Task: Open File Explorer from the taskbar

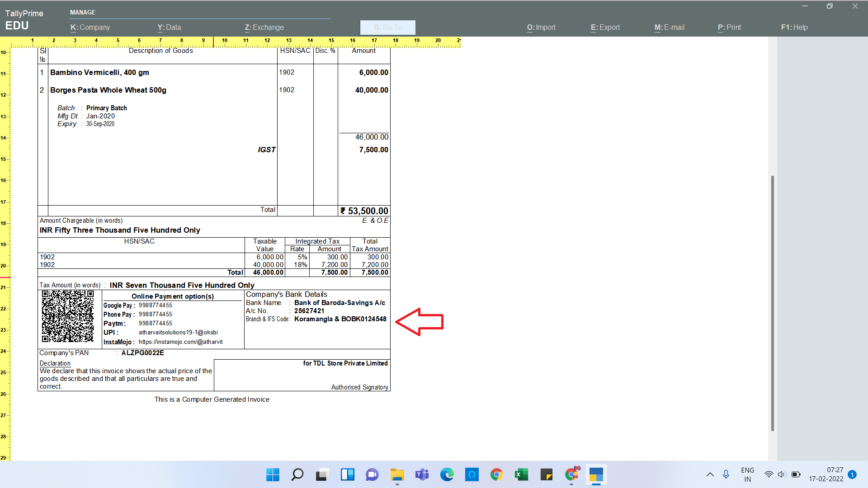Action: [396, 475]
